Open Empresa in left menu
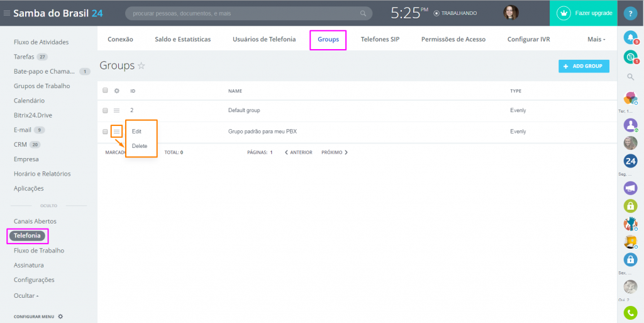644x323 pixels. (x=26, y=159)
